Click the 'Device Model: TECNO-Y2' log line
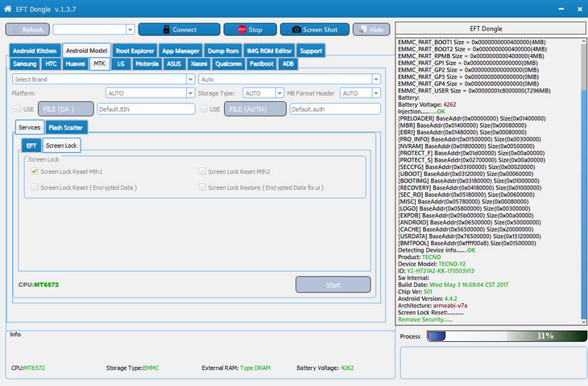 (x=432, y=264)
